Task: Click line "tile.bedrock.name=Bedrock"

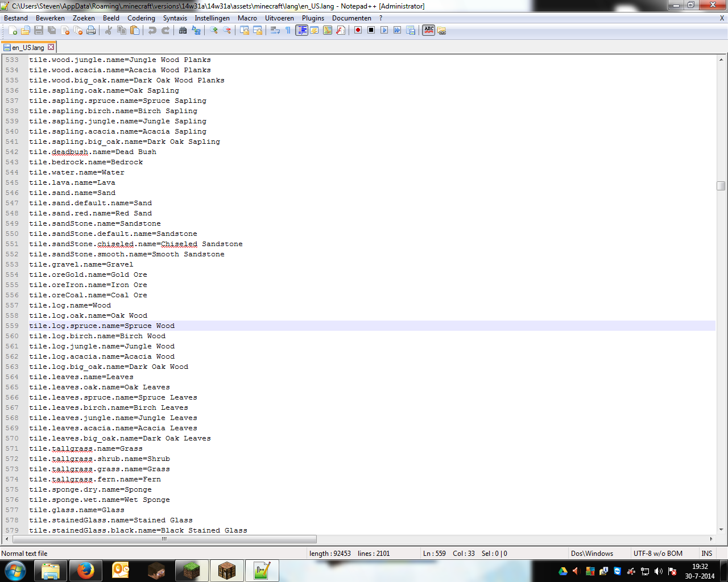Action: (86, 162)
